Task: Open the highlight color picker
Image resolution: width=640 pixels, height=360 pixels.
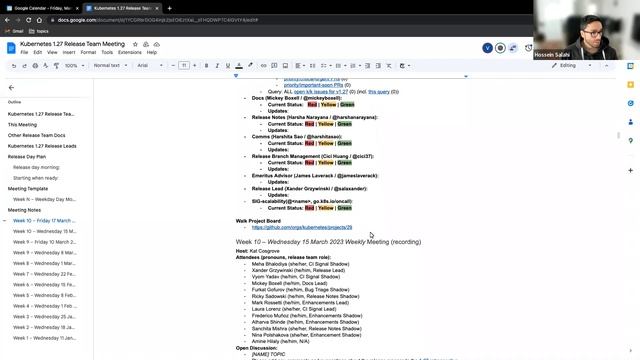Action: click(250, 66)
